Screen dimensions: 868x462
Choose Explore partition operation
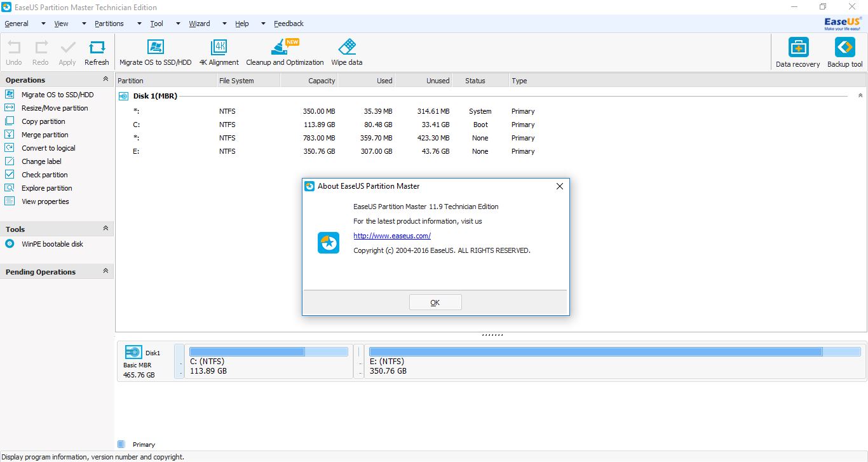click(x=46, y=188)
